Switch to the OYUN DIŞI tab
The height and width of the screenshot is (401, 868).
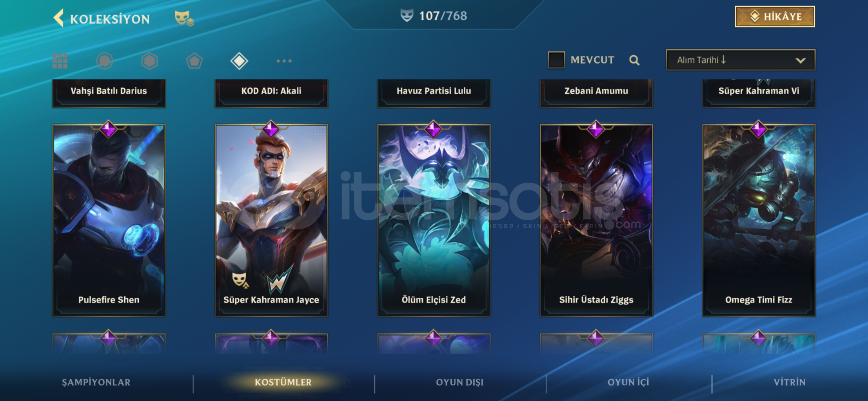[x=460, y=382]
